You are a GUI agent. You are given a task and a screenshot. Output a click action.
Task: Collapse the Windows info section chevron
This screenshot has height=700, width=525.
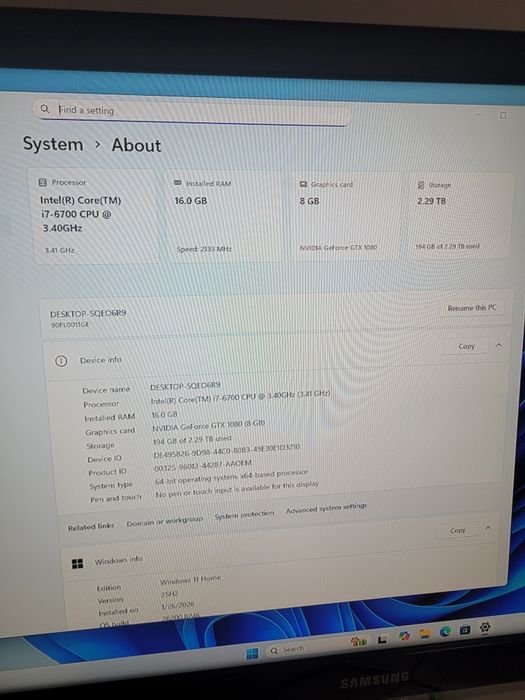(x=488, y=528)
